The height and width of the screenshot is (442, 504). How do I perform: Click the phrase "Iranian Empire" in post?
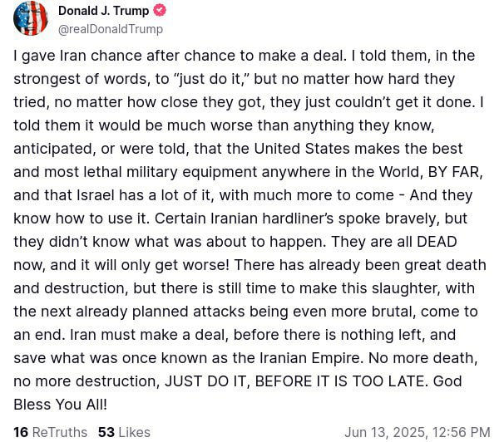point(313,358)
